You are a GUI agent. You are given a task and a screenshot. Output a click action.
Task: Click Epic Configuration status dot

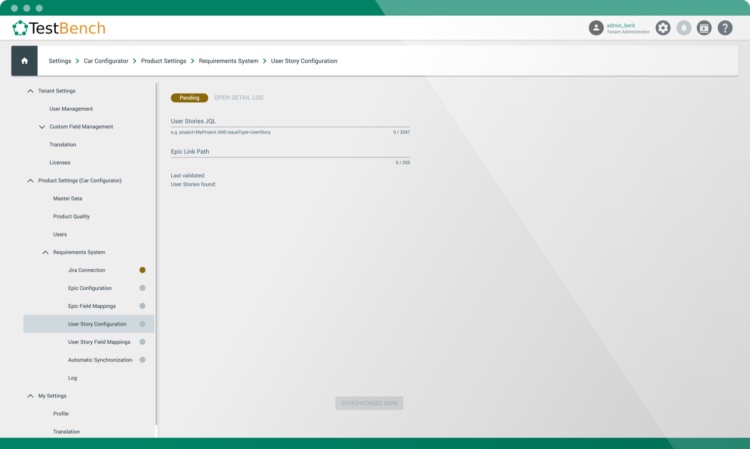(142, 288)
